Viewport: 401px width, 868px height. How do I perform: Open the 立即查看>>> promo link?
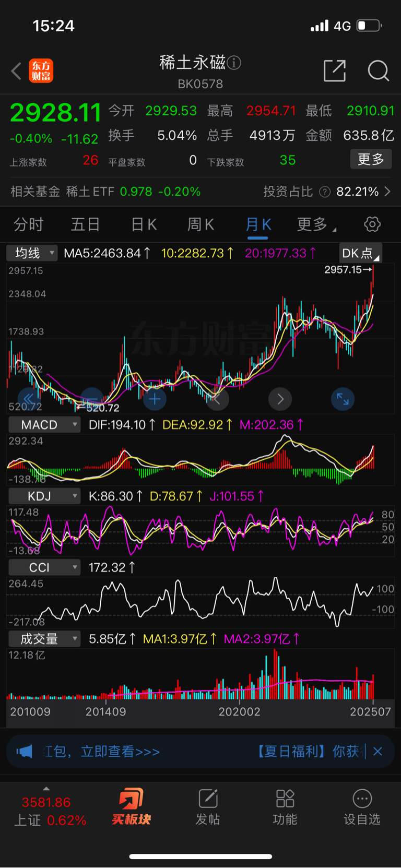pos(120,752)
